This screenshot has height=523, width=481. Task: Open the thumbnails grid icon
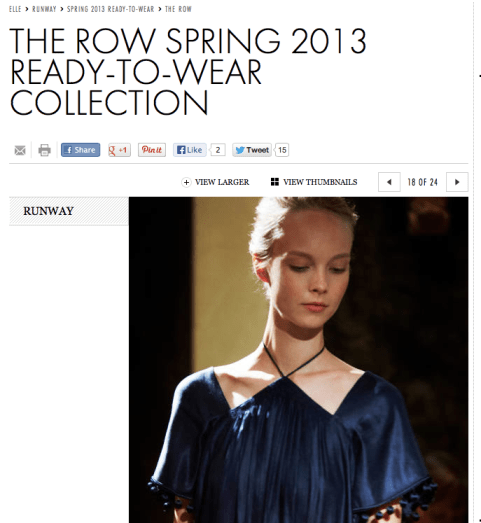coord(275,182)
